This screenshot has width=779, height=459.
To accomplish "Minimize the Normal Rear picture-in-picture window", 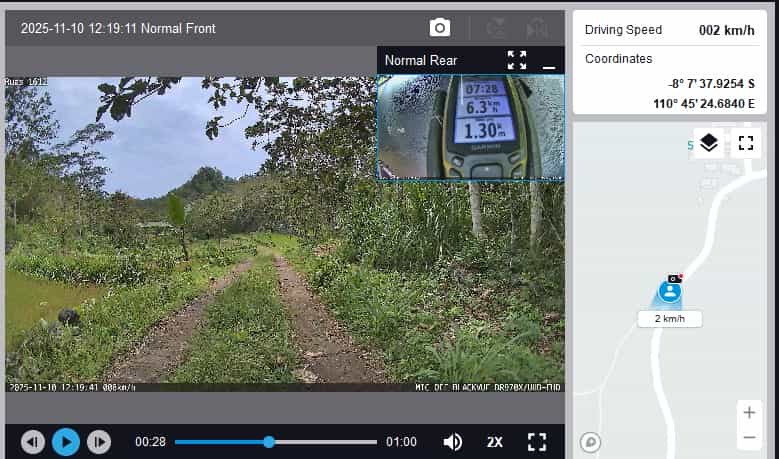I will (x=548, y=61).
